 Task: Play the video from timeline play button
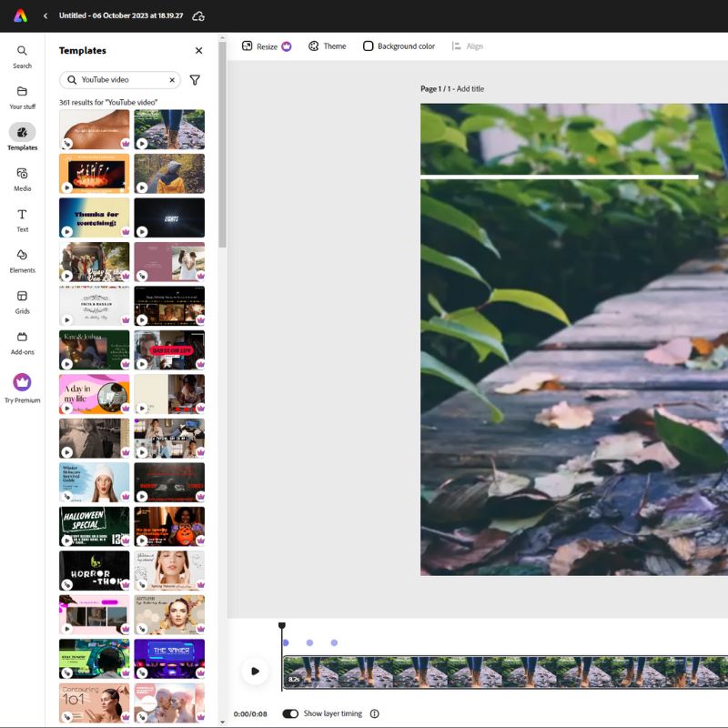(255, 671)
